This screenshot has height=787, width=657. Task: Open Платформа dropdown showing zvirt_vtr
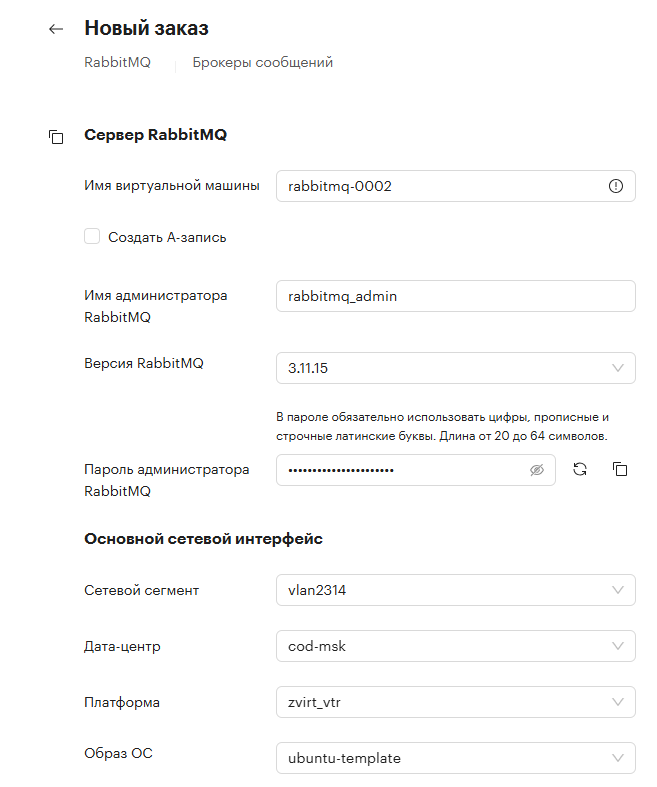tap(456, 702)
